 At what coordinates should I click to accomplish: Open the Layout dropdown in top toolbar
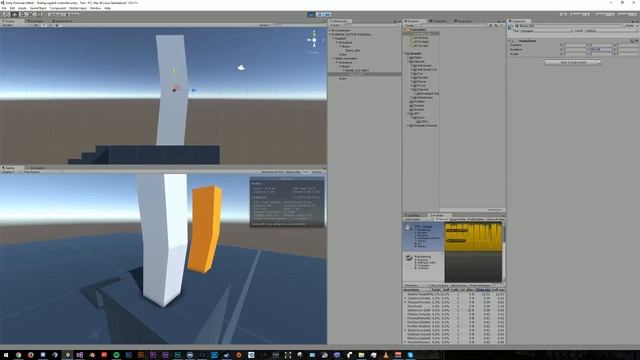click(x=627, y=14)
